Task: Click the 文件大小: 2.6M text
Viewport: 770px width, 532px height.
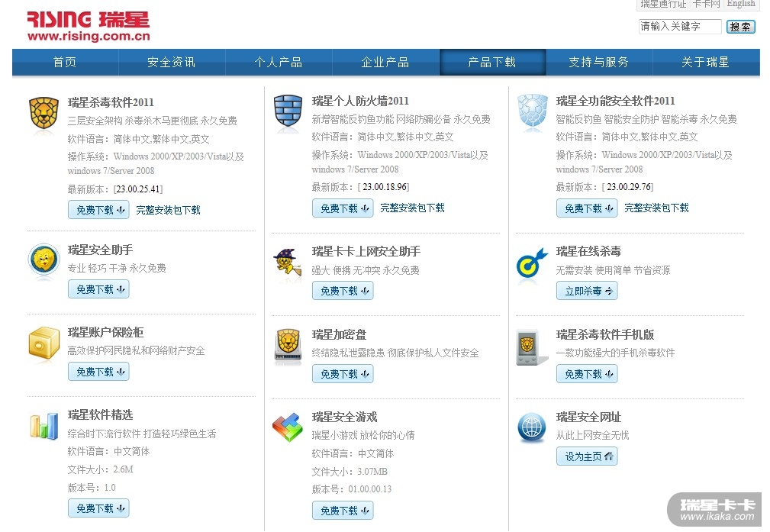Action: point(100,469)
